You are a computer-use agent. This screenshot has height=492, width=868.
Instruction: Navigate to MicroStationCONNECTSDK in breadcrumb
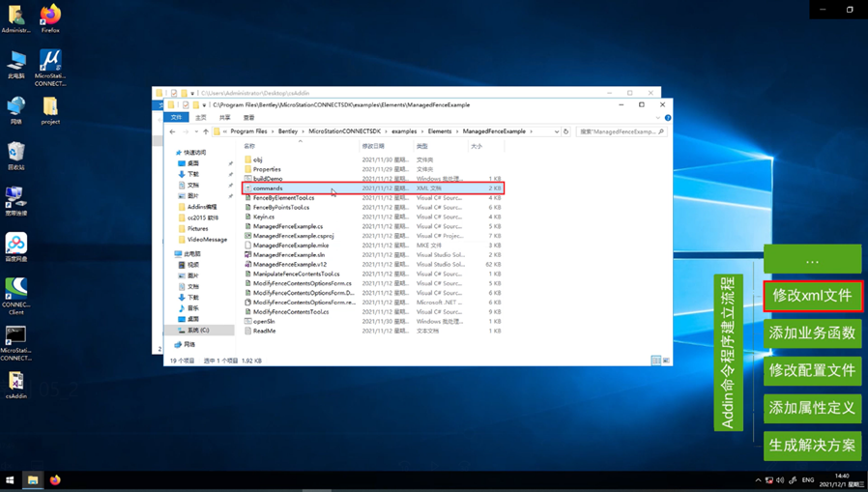point(345,131)
